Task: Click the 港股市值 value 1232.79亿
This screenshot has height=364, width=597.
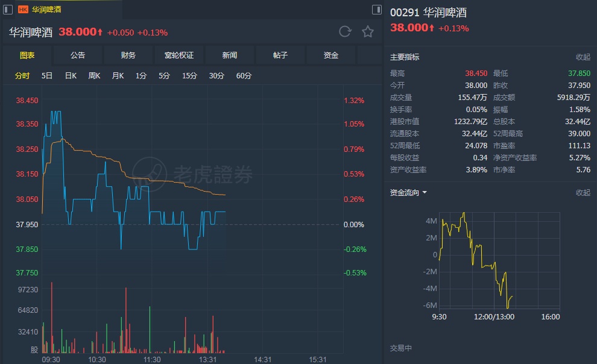Action: [x=470, y=121]
